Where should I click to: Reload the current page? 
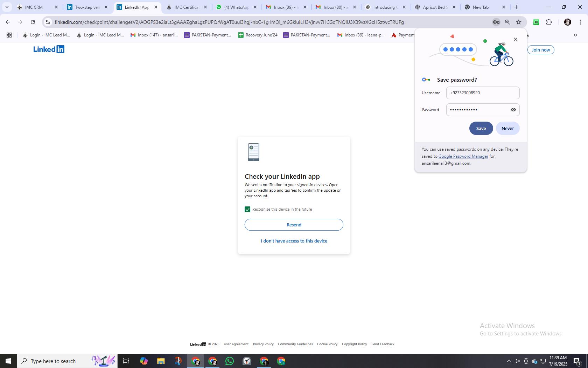click(x=33, y=22)
